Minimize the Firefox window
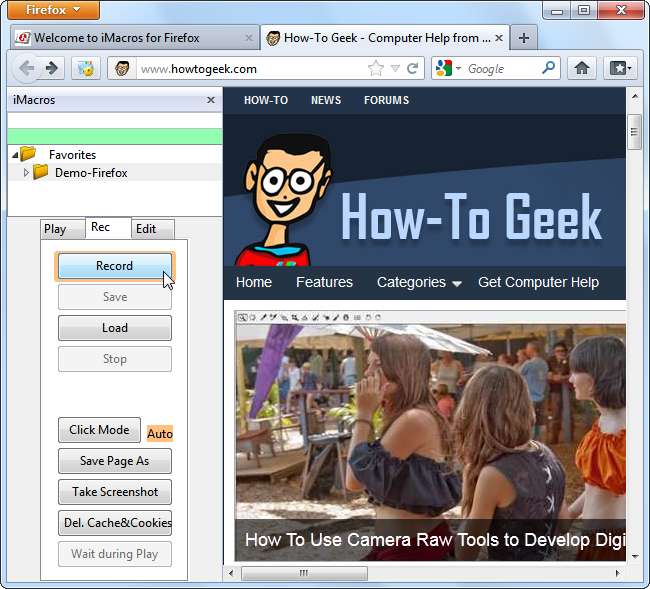This screenshot has height=589, width=650. [557, 10]
